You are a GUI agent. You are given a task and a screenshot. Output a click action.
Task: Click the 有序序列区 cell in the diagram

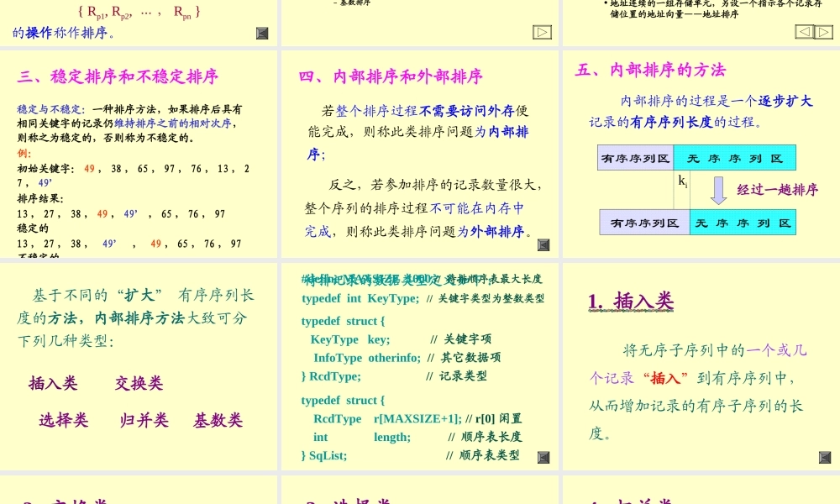pos(635,157)
